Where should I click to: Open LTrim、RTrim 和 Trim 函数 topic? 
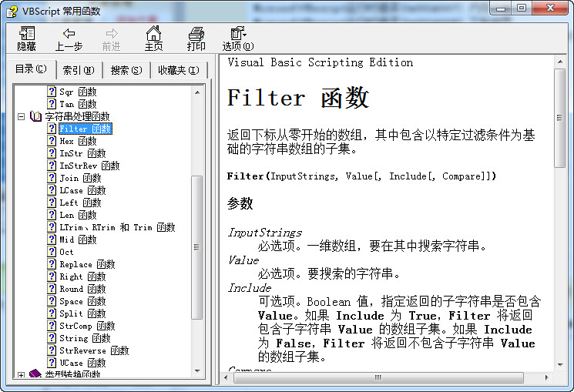point(118,227)
